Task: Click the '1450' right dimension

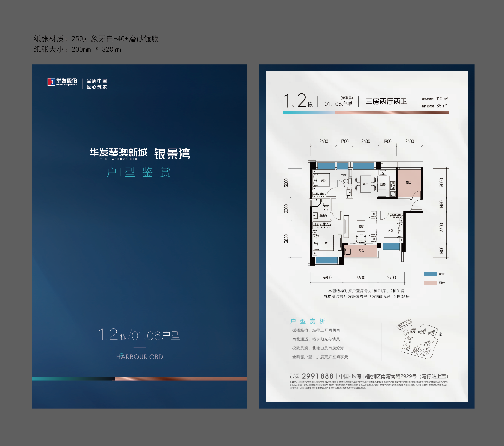Action: pyautogui.click(x=441, y=204)
